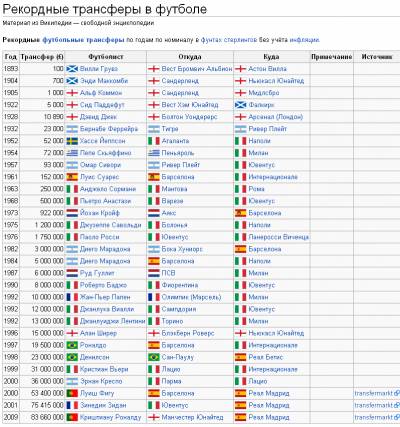This screenshot has height=427, width=400.
Task: Click the English flag beside Манчестер Юнайтед
Action: (154, 417)
